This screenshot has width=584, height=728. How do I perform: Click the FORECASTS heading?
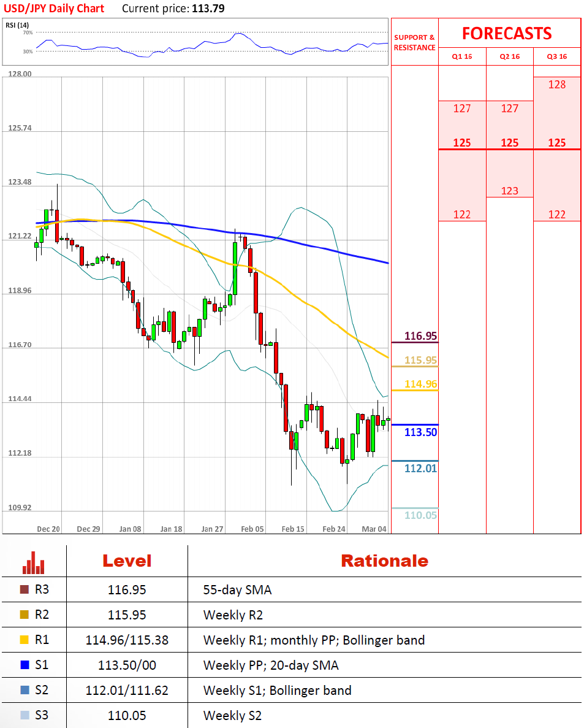507,34
